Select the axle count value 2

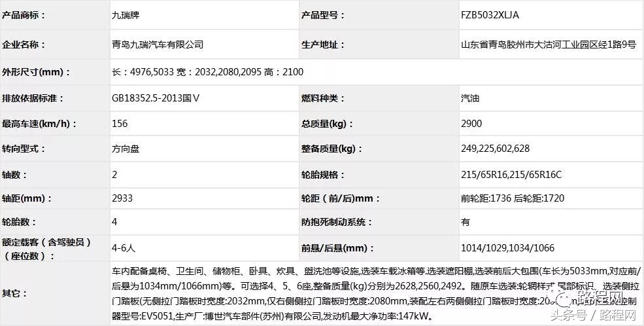[114, 175]
